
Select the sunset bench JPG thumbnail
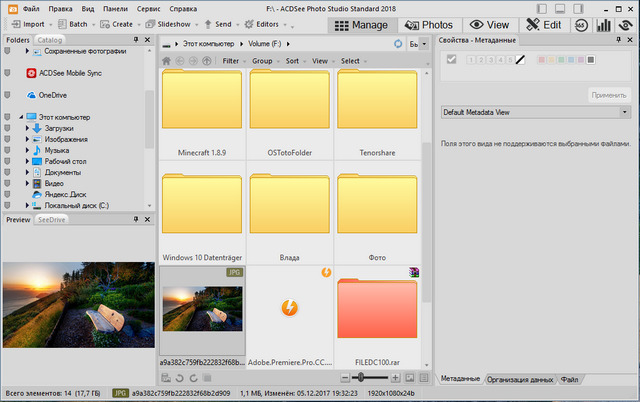tap(200, 305)
